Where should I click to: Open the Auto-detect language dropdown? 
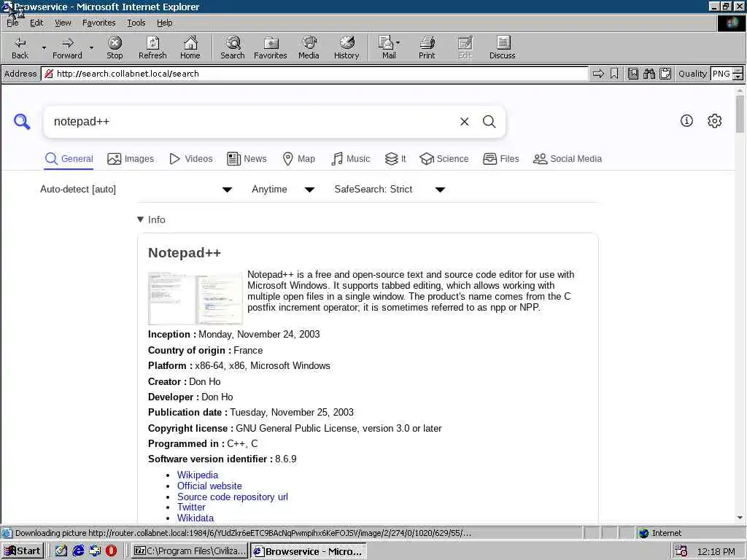click(136, 190)
